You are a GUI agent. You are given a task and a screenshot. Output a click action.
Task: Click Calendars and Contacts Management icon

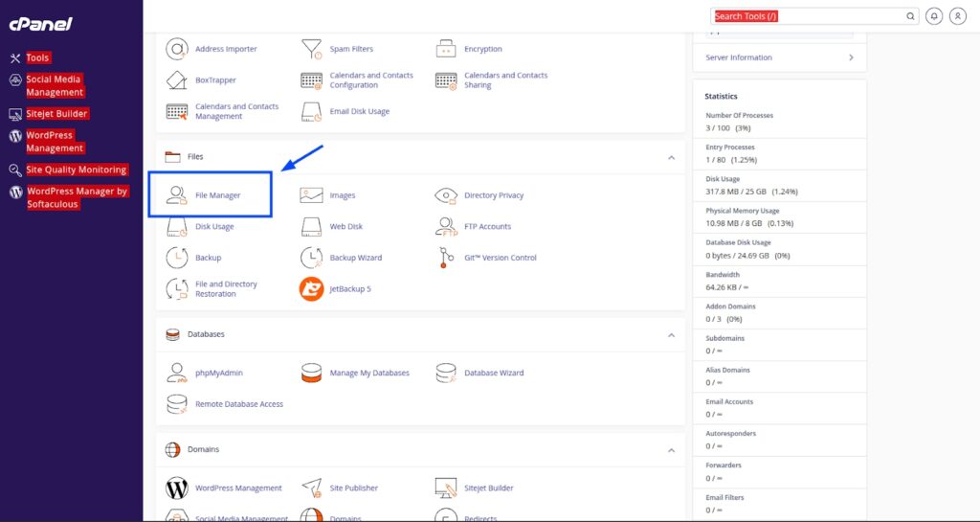[x=177, y=111]
